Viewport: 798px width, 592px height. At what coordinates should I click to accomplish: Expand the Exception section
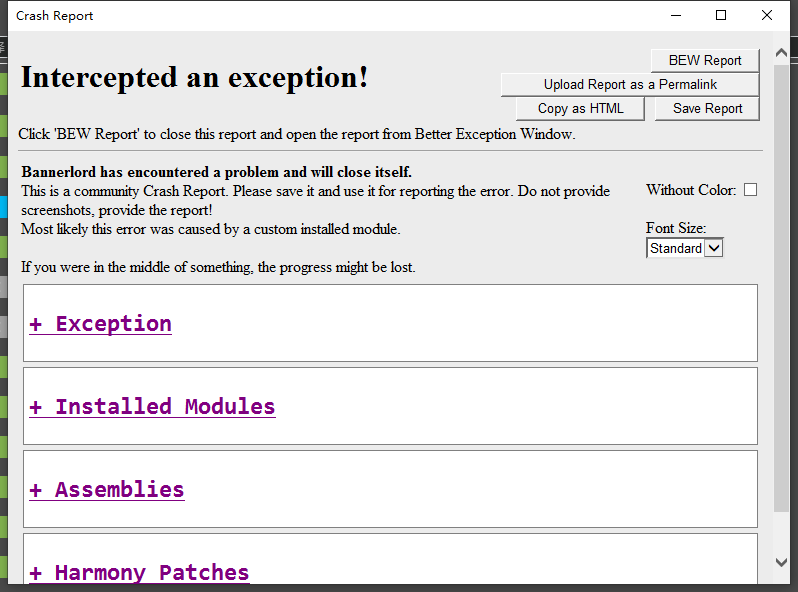click(101, 324)
